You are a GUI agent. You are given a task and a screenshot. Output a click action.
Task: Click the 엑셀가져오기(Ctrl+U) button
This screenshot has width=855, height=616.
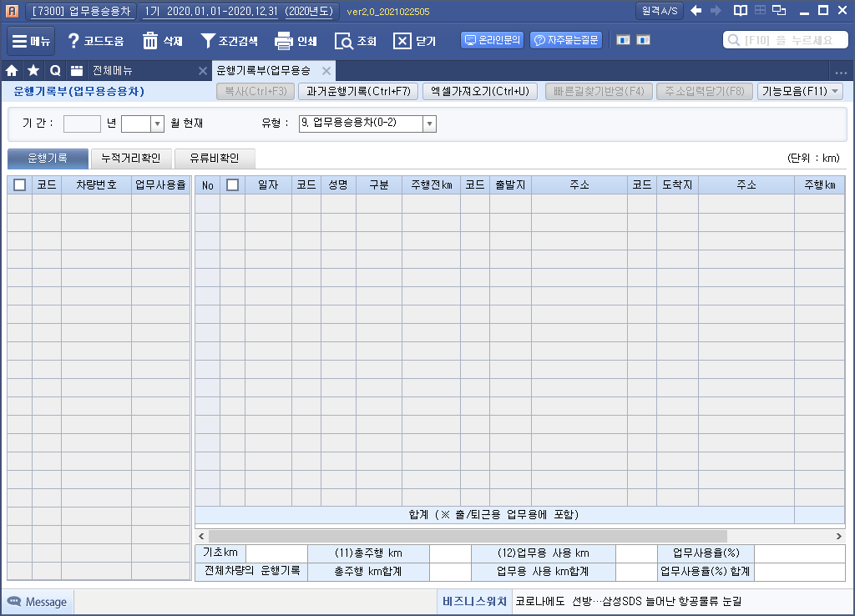tap(479, 92)
